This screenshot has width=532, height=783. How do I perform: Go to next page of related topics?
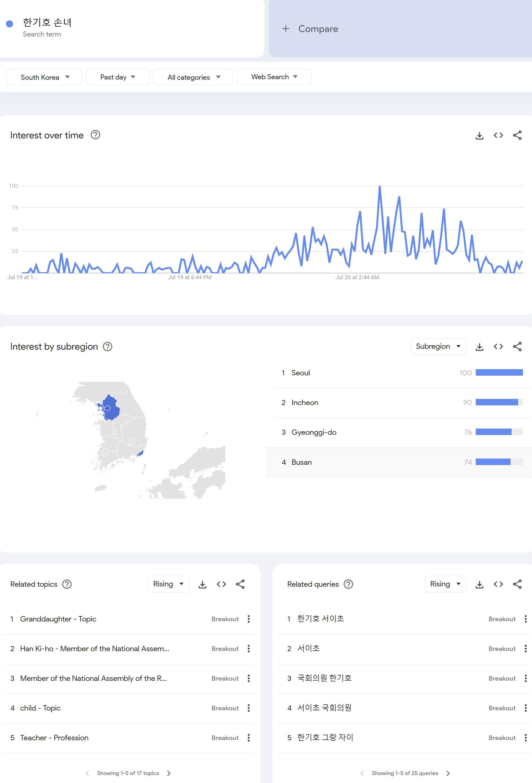click(x=169, y=773)
